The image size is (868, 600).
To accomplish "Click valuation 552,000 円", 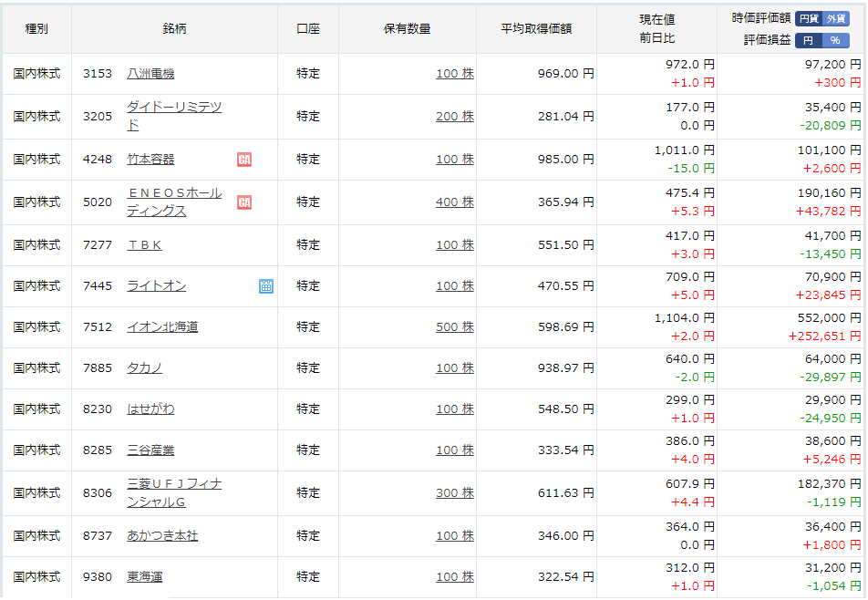I will click(830, 317).
